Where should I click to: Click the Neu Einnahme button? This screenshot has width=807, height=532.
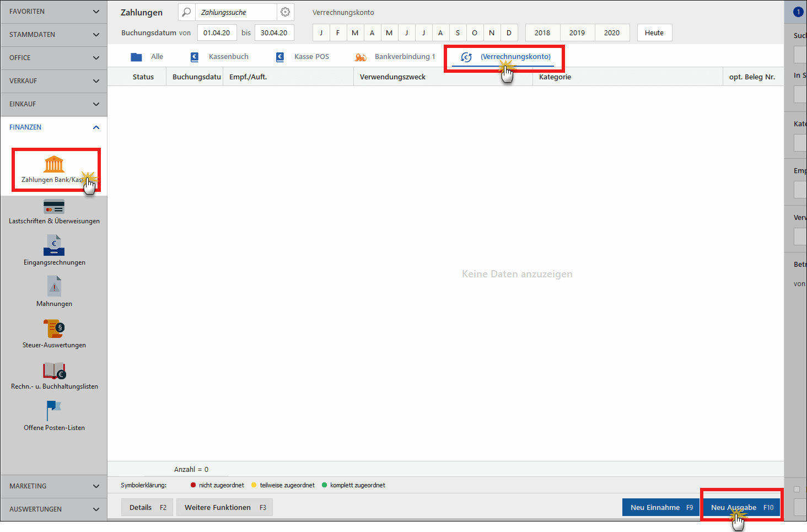pyautogui.click(x=661, y=507)
